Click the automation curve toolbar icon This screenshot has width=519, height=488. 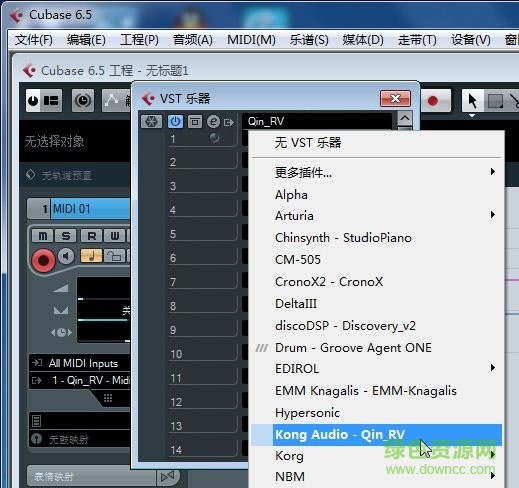(x=112, y=100)
